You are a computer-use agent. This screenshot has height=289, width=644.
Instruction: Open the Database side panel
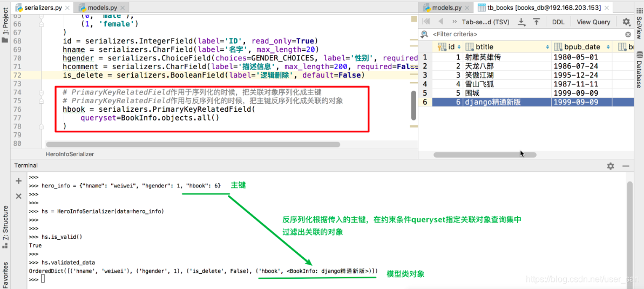pyautogui.click(x=639, y=70)
